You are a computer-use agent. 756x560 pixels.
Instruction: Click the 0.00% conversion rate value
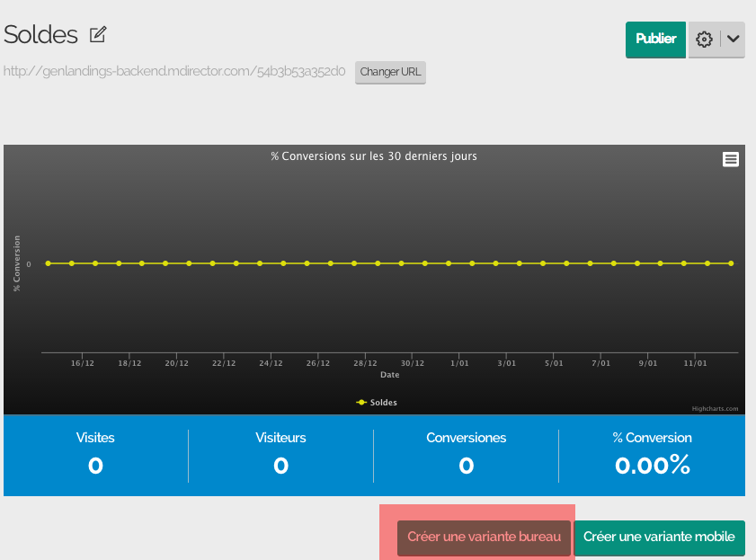[x=652, y=465]
